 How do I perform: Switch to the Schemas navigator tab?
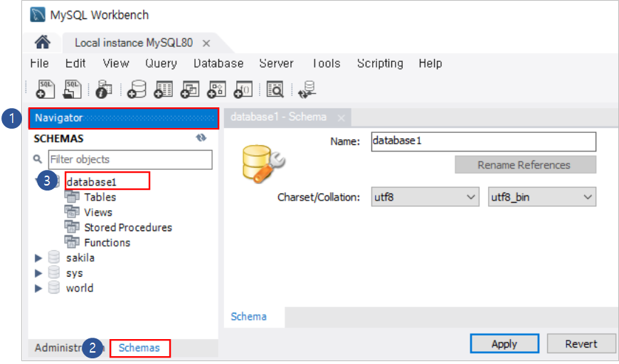point(139,348)
